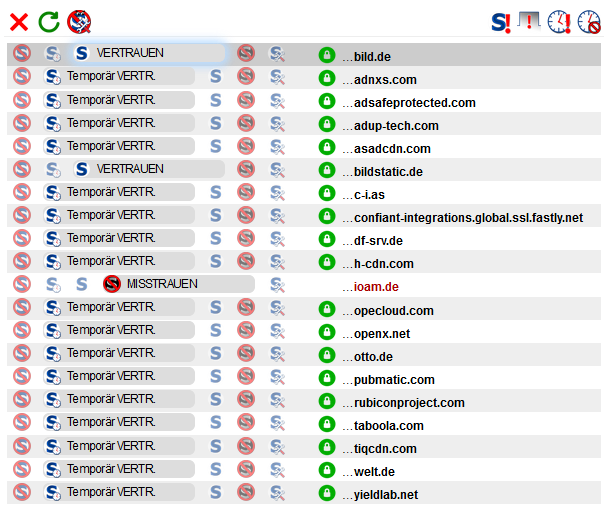Toggle the green lock for h-cdn.com

327,262
